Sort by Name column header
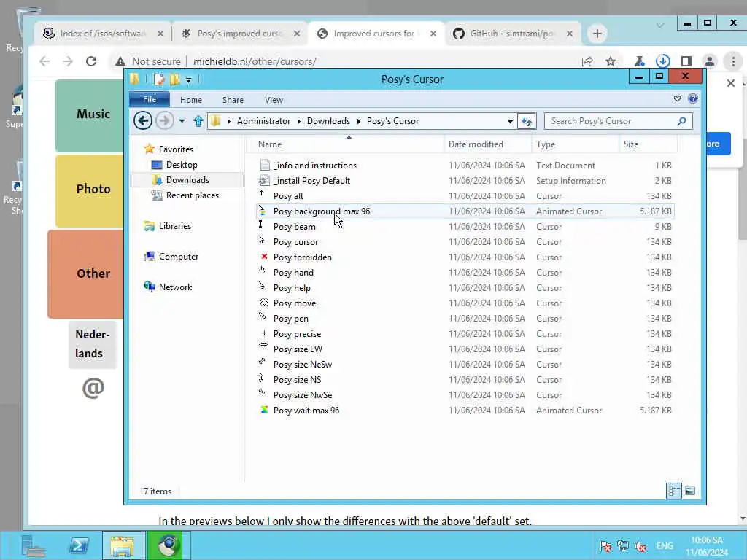The width and height of the screenshot is (747, 560). point(345,144)
